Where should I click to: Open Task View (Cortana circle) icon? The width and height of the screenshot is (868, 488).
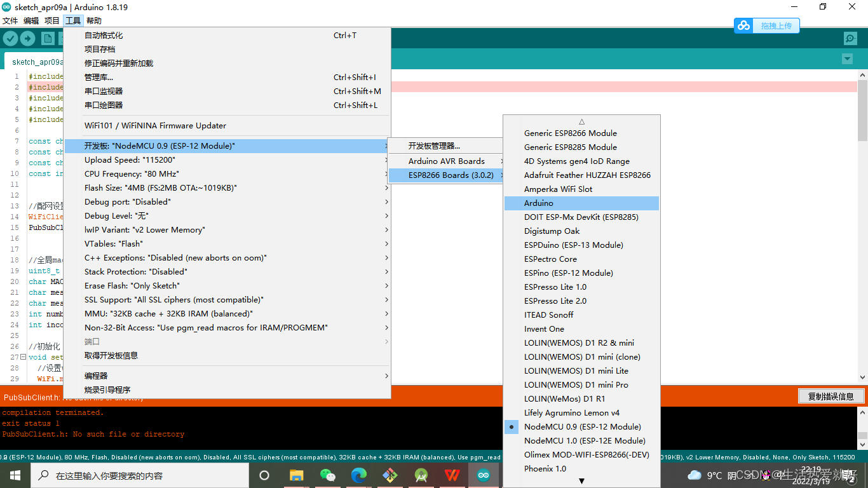pyautogui.click(x=264, y=475)
